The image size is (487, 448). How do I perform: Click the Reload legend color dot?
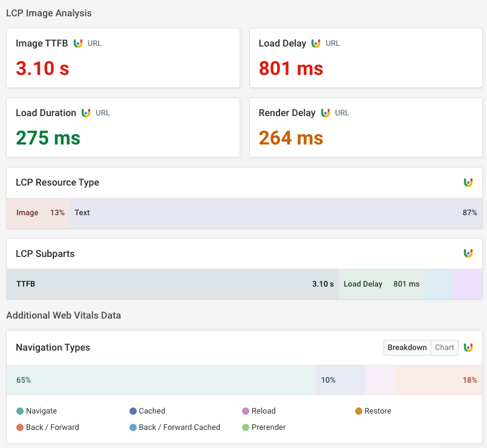point(246,411)
